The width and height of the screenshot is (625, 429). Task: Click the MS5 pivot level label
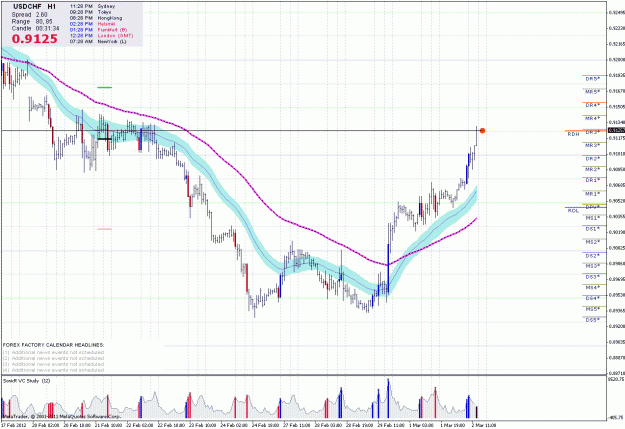(x=593, y=309)
